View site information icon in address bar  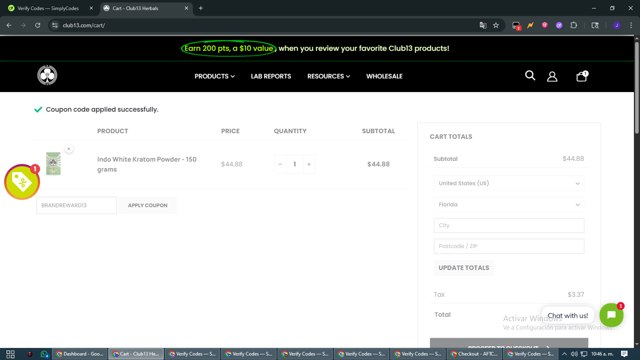coord(54,25)
